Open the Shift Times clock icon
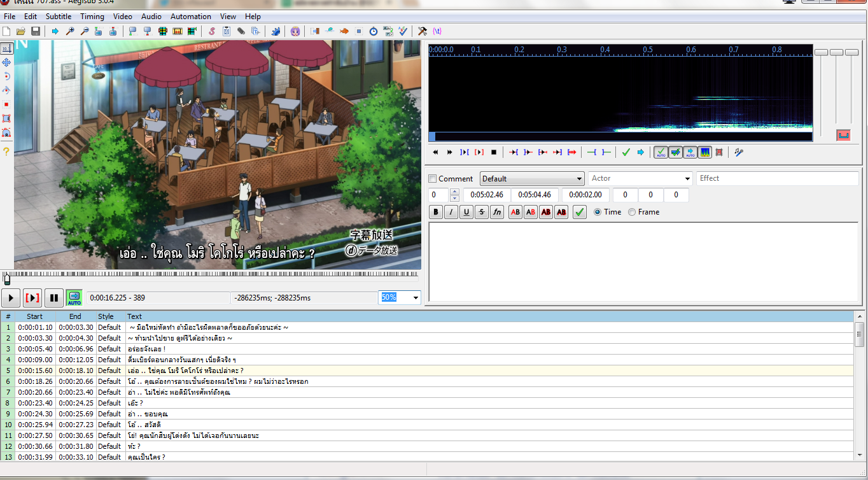 click(374, 31)
